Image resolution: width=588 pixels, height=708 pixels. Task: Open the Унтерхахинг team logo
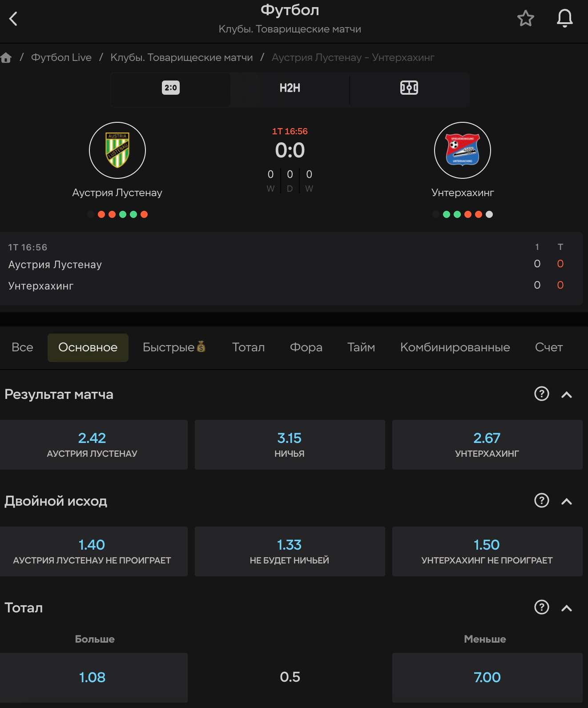click(463, 150)
